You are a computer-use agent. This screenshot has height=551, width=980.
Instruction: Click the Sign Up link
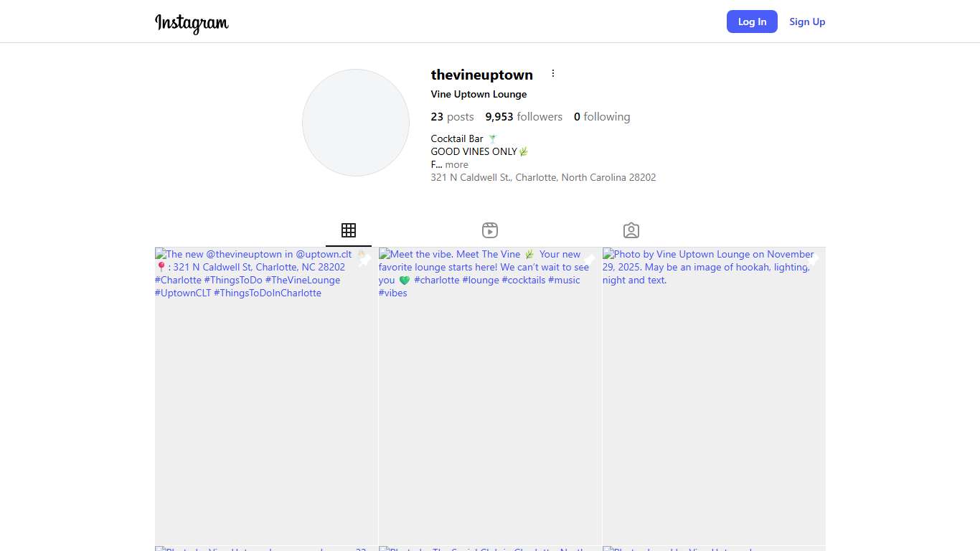coord(807,22)
